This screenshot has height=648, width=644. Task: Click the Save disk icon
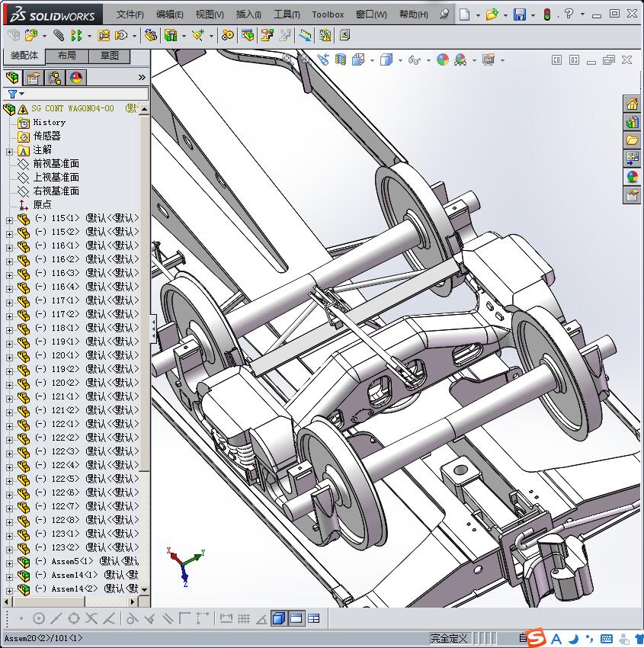coord(519,14)
